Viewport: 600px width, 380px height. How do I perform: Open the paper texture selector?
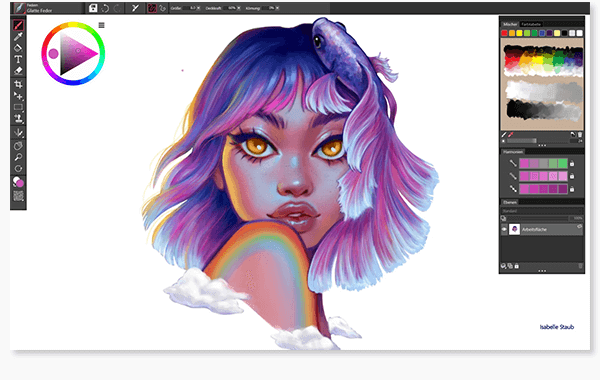tap(18, 196)
